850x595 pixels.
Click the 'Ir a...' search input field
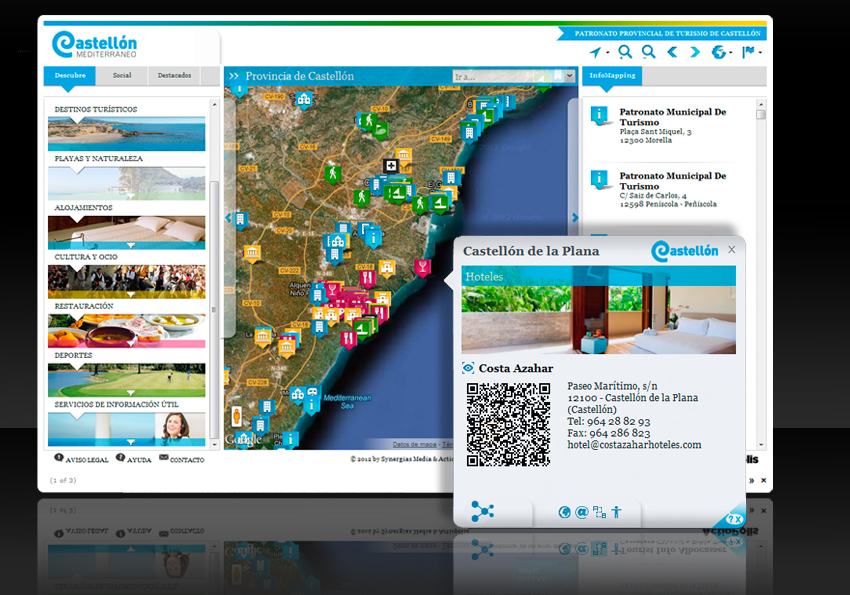[x=508, y=76]
